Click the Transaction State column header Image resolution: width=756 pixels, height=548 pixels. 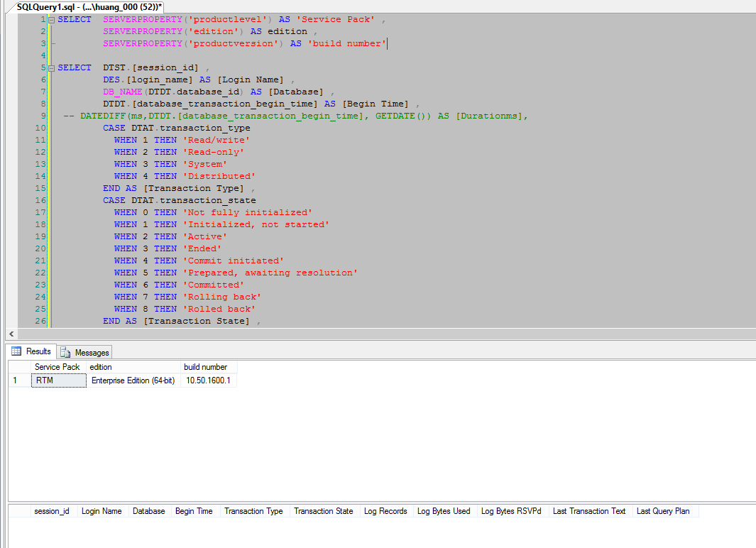pos(324,511)
